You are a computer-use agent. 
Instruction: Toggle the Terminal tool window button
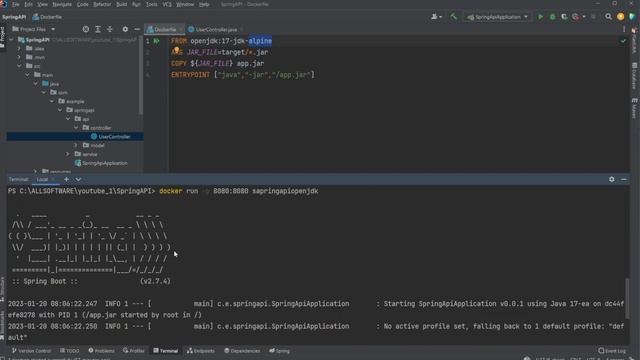[x=166, y=351]
